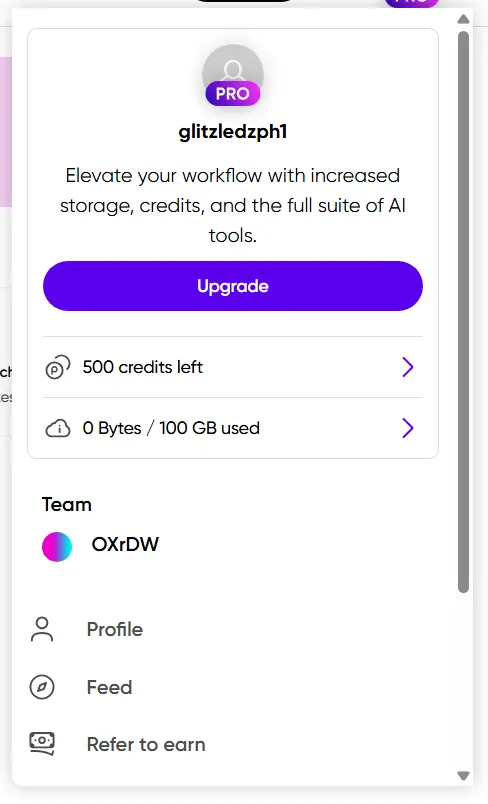Open the Profile menu item
488x804 pixels.
[x=233, y=630]
